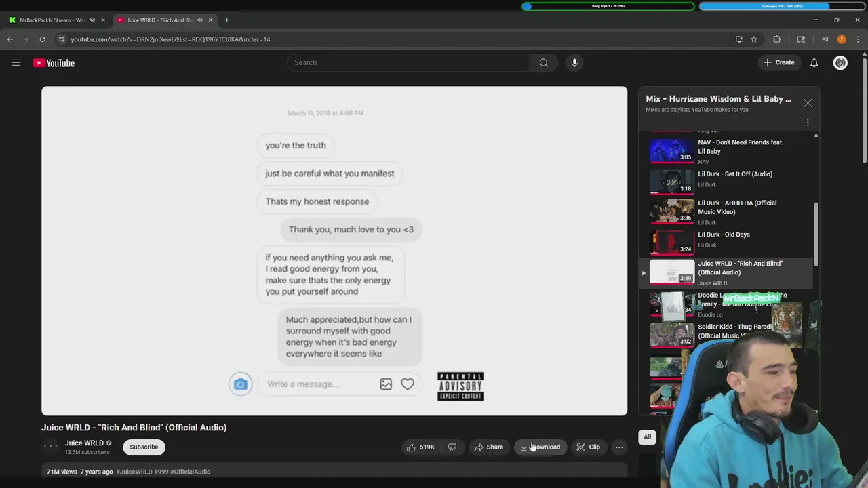
Task: Dislike this video
Action: 452,447
